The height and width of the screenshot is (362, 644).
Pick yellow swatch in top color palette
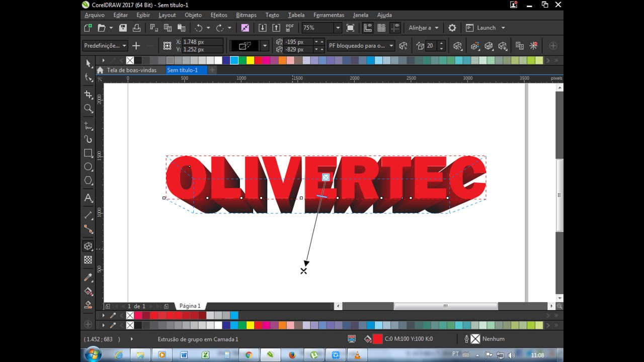(251, 60)
